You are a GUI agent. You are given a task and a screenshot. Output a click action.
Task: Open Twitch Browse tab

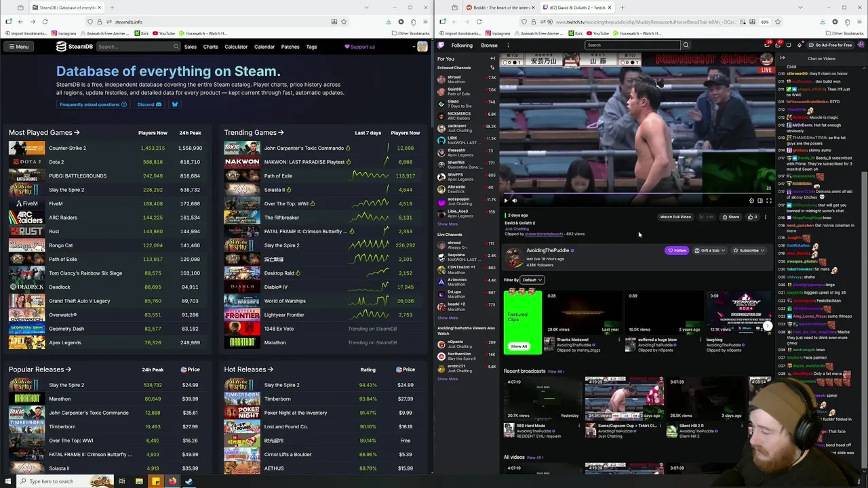489,45
